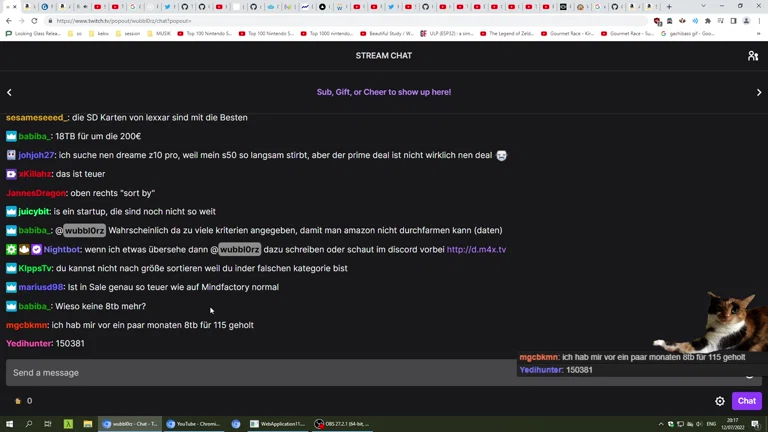This screenshot has width=768, height=432.
Task: Open chat settings gear icon
Action: [x=720, y=401]
